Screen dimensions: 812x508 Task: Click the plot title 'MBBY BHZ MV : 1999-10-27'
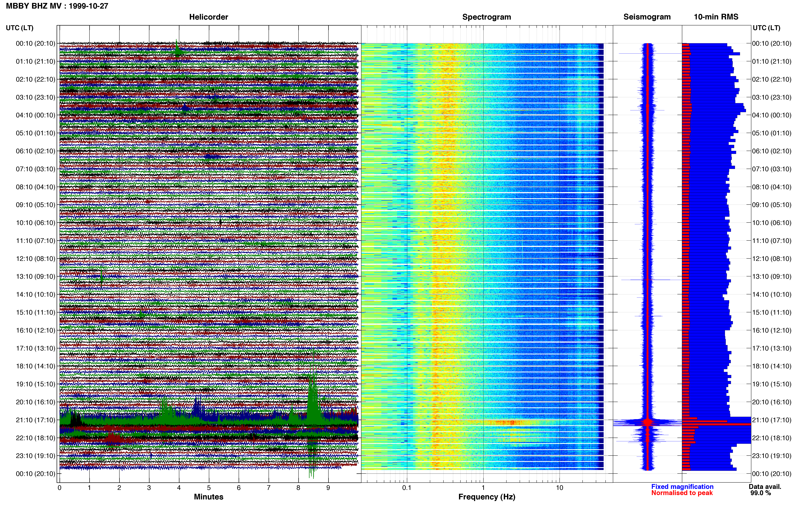click(57, 6)
